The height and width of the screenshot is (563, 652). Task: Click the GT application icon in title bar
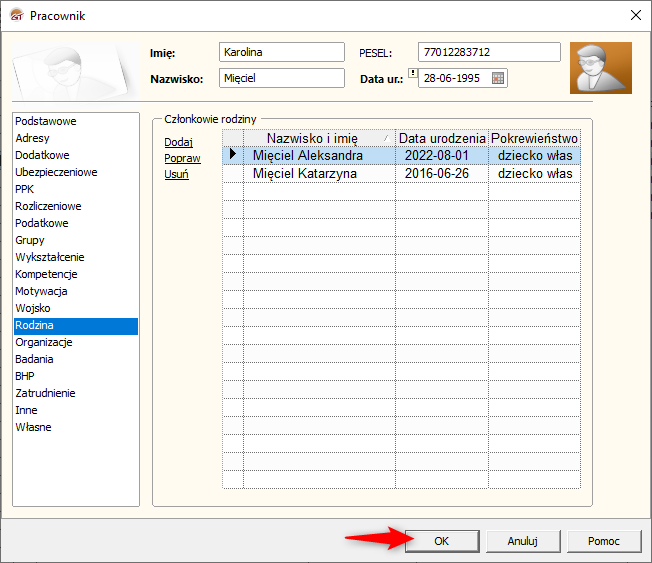tap(15, 15)
